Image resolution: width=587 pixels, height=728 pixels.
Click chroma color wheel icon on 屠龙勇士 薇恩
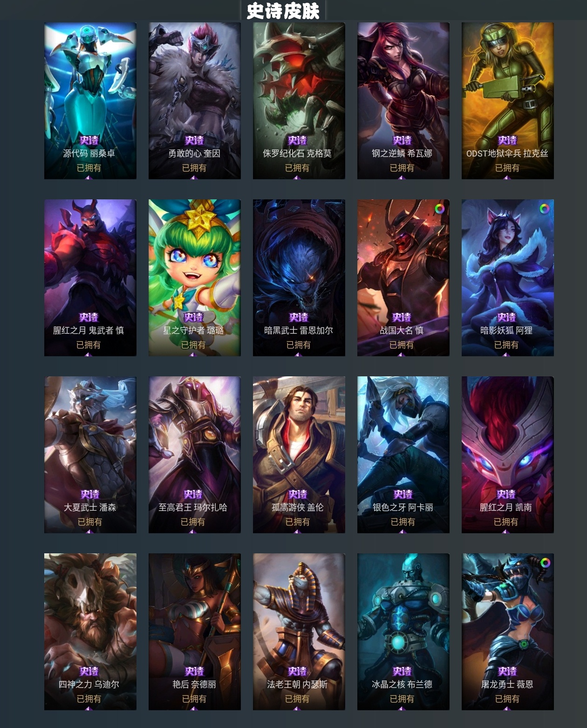pyautogui.click(x=545, y=563)
